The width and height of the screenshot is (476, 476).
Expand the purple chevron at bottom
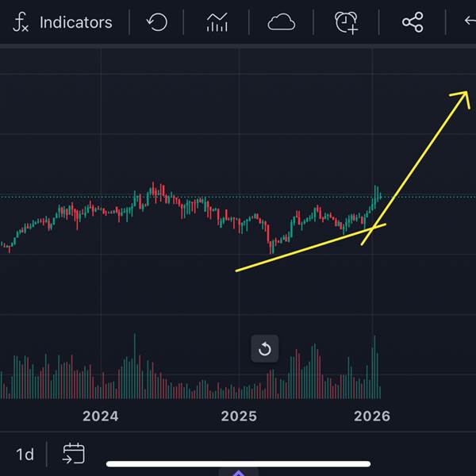(x=238, y=473)
